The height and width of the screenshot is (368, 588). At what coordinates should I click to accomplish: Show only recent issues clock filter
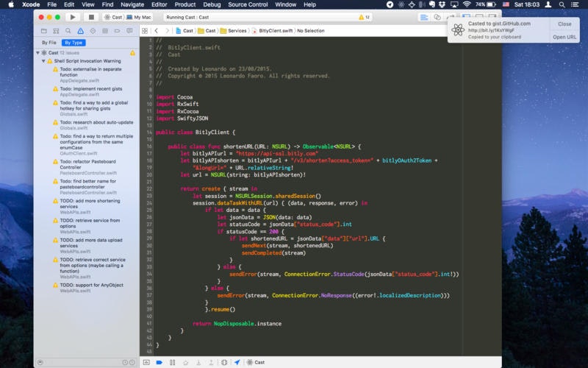coord(125,362)
